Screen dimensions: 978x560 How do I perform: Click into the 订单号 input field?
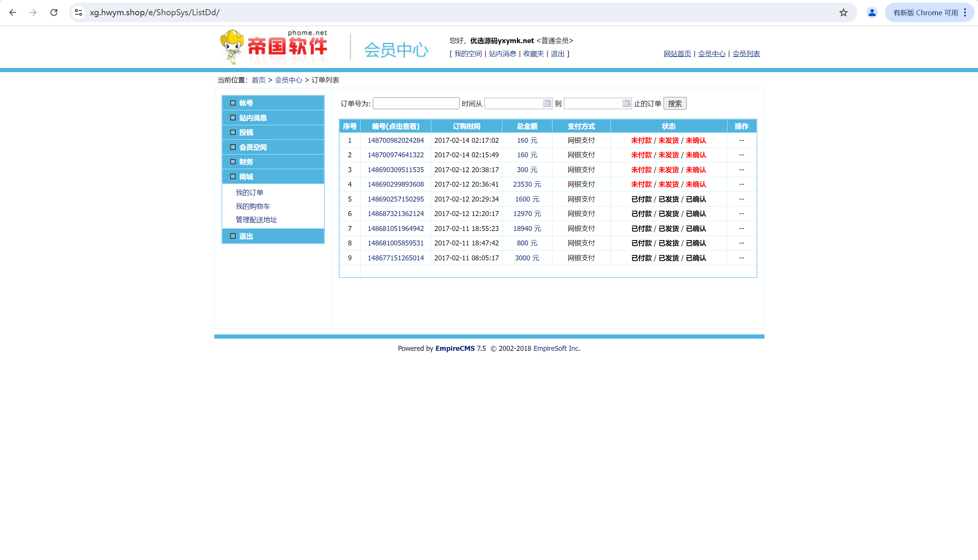(x=416, y=103)
